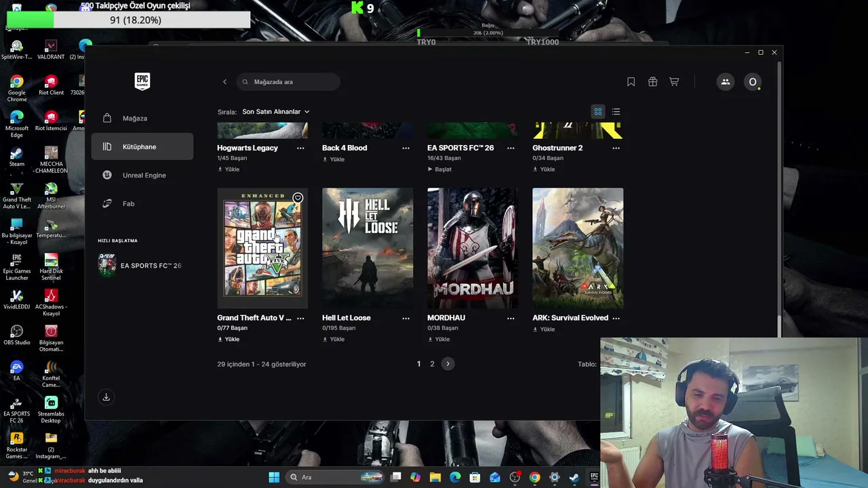Viewport: 868px width, 488px height.
Task: Install Back 4 Blood via Yükle
Action: pyautogui.click(x=334, y=159)
